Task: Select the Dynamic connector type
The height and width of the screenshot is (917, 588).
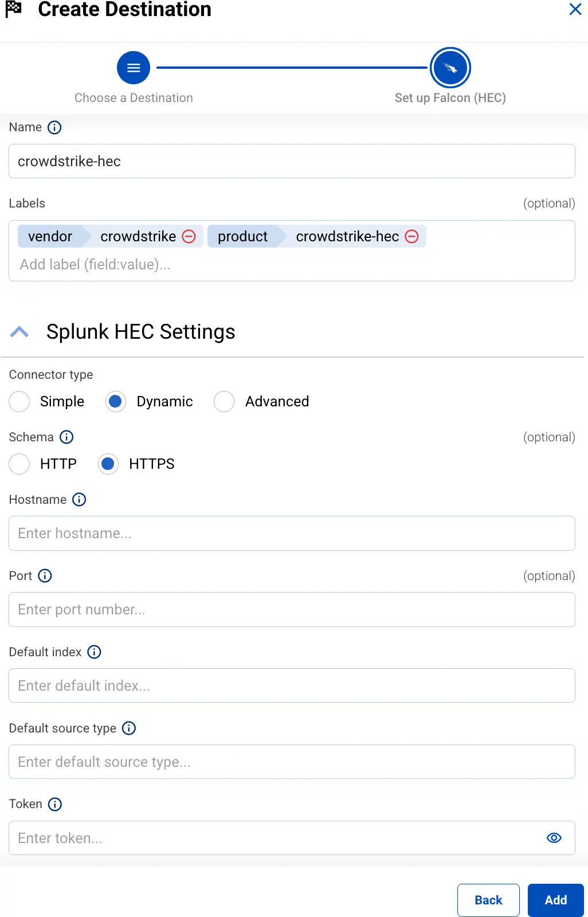Action: tap(116, 401)
